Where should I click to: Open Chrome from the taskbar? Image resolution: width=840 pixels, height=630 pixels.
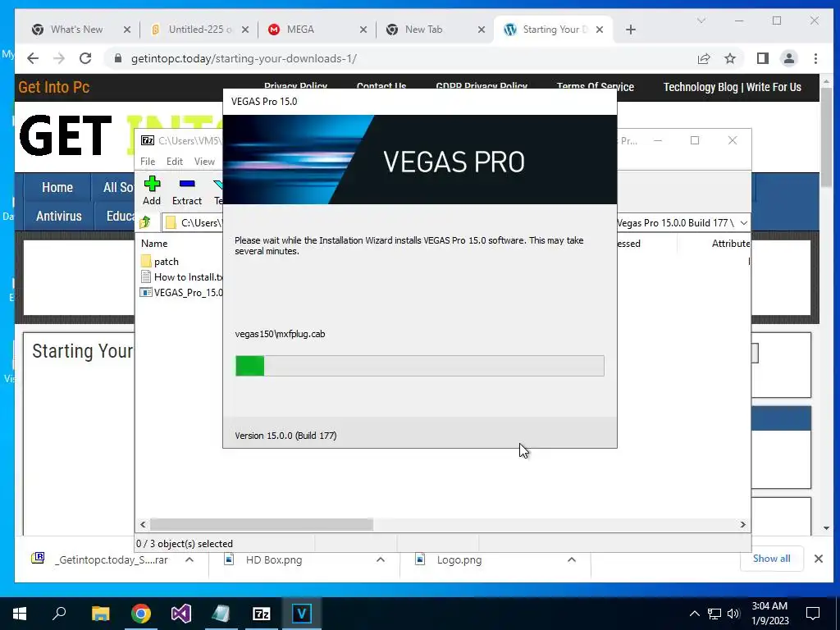click(x=141, y=614)
